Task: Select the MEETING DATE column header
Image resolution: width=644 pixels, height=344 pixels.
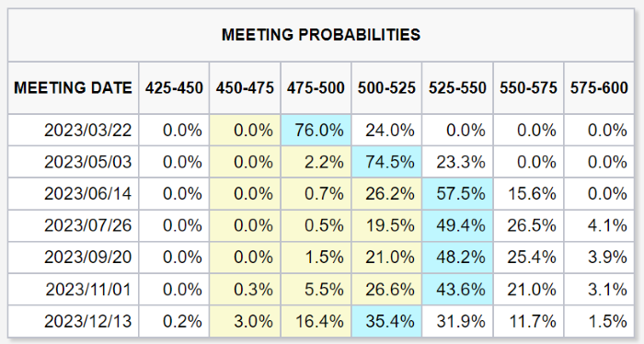Action: coord(73,88)
